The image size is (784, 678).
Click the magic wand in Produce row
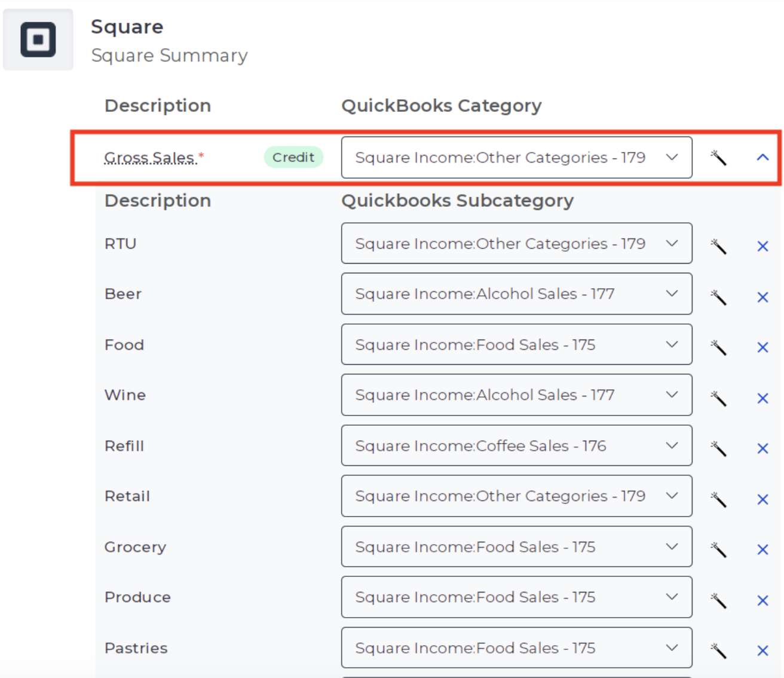[x=718, y=600]
